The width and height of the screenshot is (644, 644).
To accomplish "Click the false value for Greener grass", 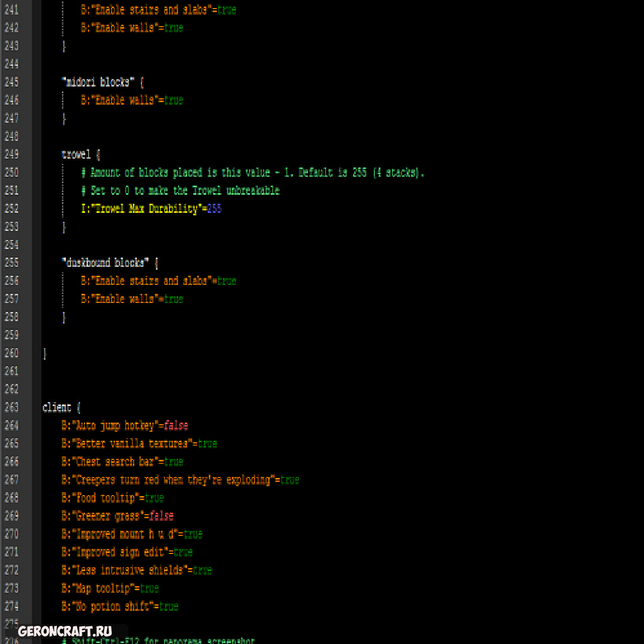I will [162, 516].
